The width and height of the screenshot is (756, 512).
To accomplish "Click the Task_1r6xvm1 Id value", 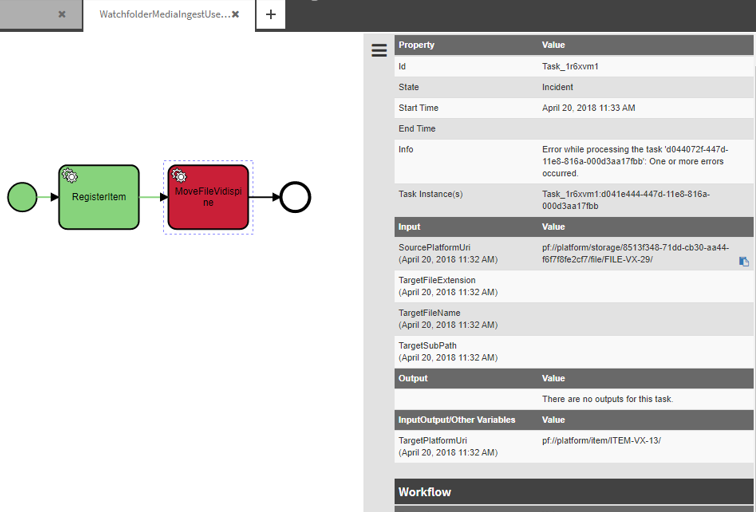I will pyautogui.click(x=570, y=67).
